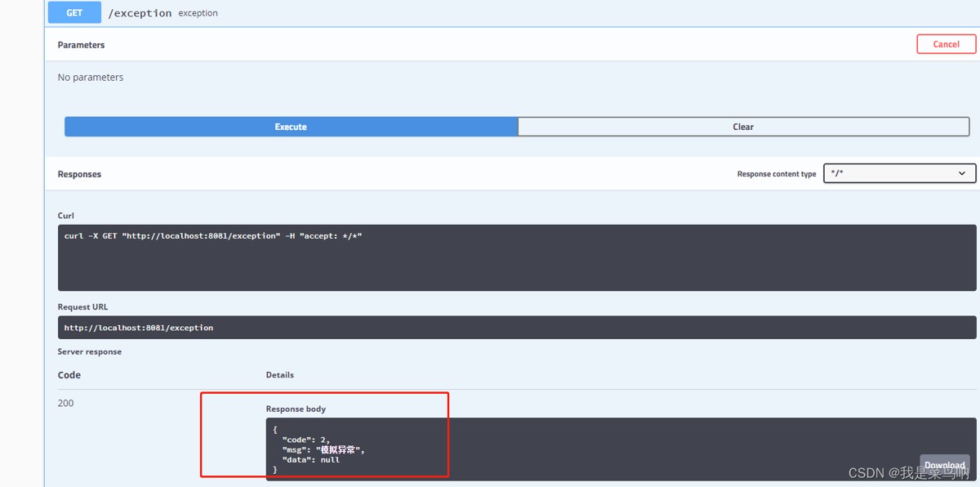980x487 pixels.
Task: Download the response body
Action: (x=945, y=465)
